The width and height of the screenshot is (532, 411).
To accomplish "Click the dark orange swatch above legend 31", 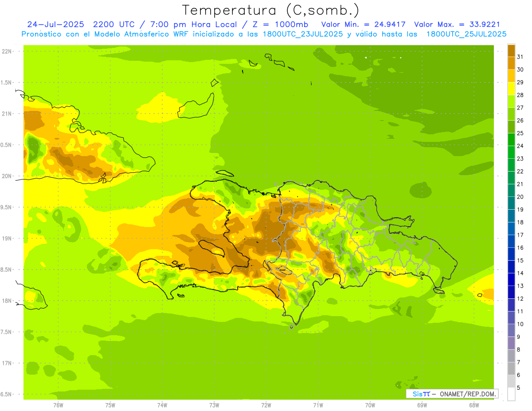I will 511,51.
